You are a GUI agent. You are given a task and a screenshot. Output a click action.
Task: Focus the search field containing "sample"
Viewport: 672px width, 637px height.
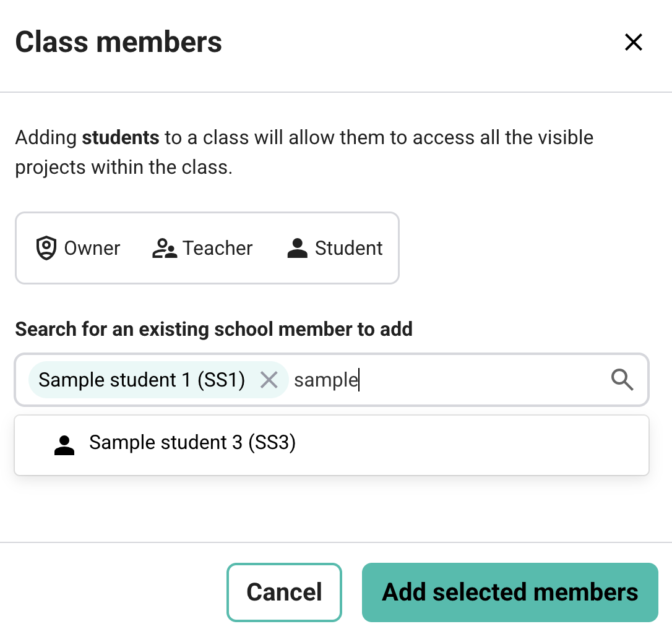[x=326, y=380]
